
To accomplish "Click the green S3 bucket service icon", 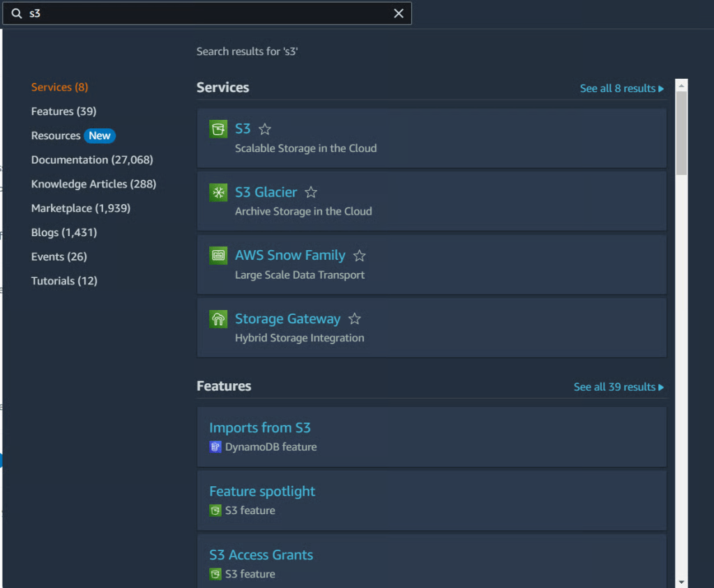I will click(x=218, y=129).
